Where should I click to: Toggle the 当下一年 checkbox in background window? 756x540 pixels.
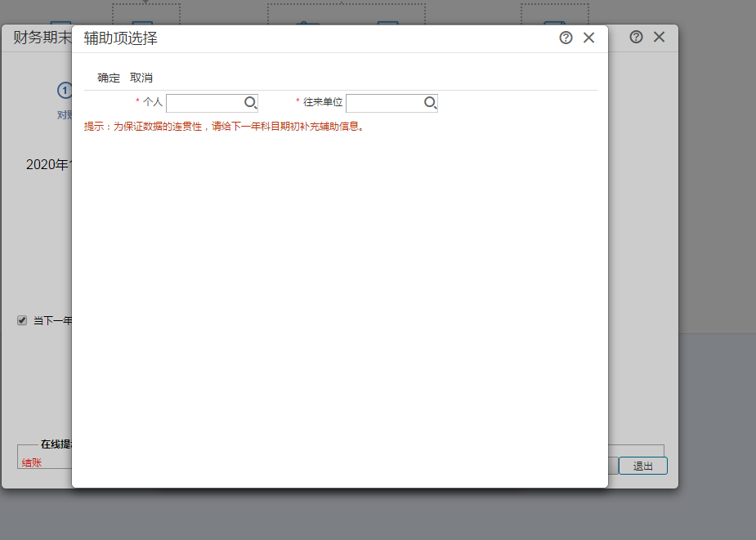tap(22, 320)
